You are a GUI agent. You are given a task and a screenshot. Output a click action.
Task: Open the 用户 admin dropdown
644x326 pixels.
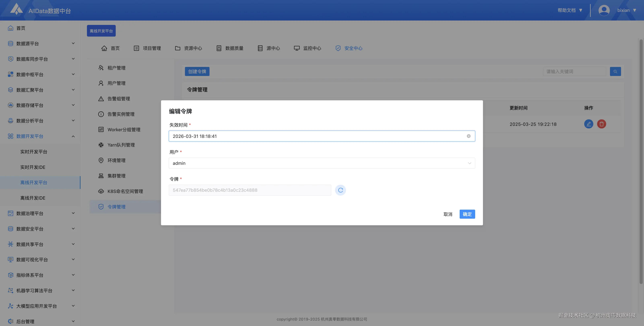pyautogui.click(x=322, y=163)
